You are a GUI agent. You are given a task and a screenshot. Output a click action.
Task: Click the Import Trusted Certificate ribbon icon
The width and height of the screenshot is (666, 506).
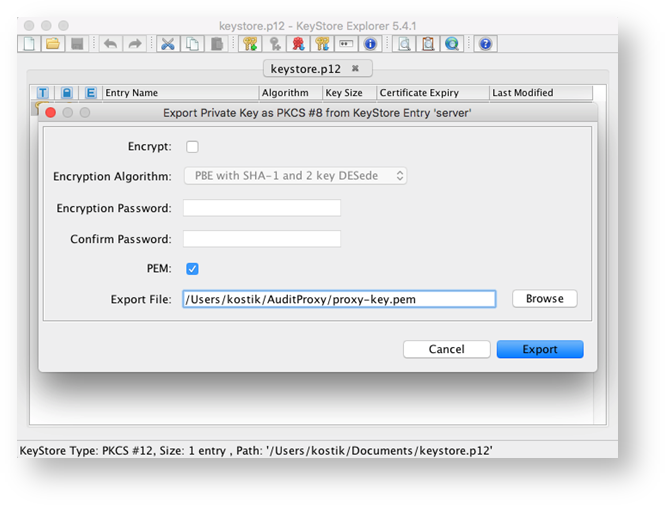pos(297,44)
